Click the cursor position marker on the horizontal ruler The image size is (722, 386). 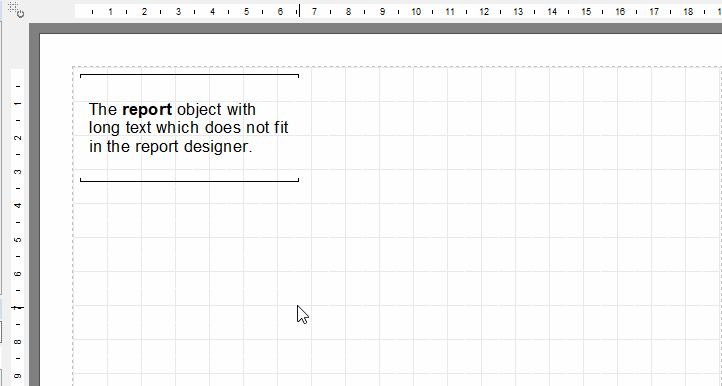tap(299, 11)
